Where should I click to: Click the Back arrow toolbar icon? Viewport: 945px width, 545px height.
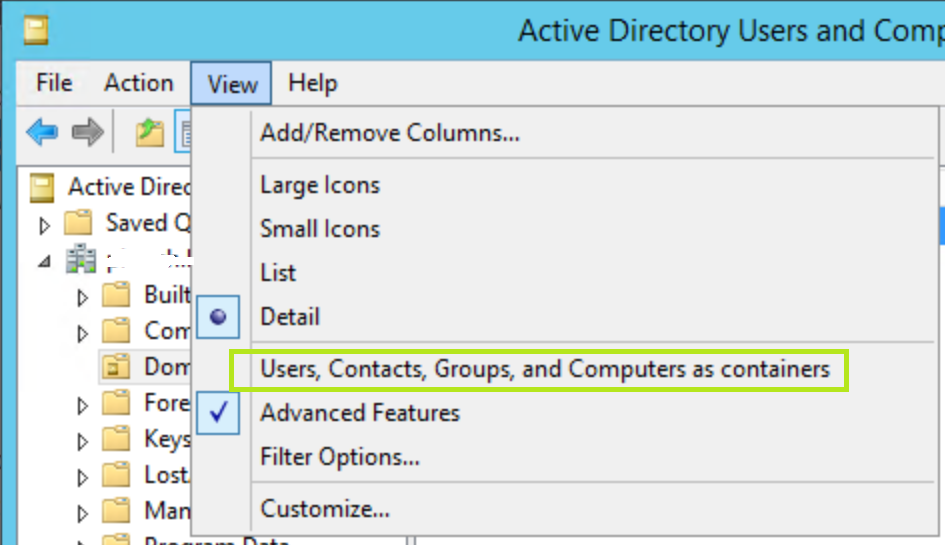pyautogui.click(x=42, y=132)
